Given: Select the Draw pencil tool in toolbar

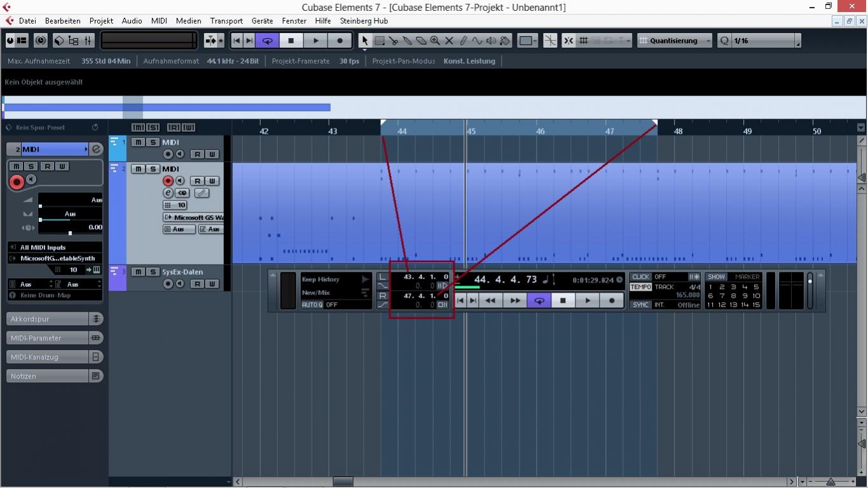Looking at the screenshot, I should coord(463,41).
